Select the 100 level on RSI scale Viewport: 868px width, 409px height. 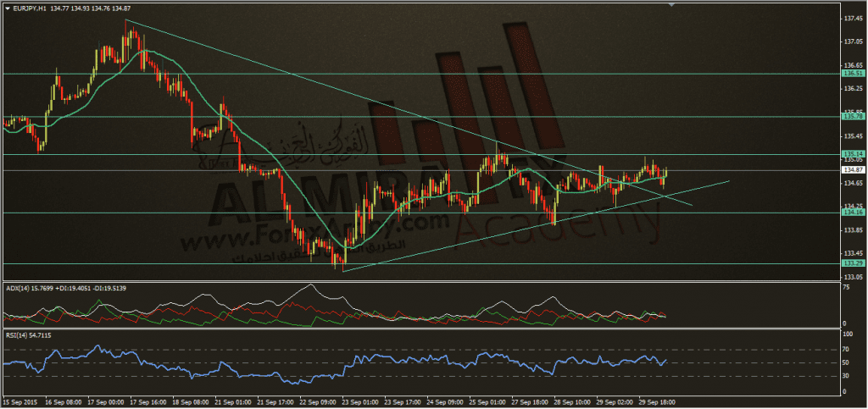tap(848, 335)
